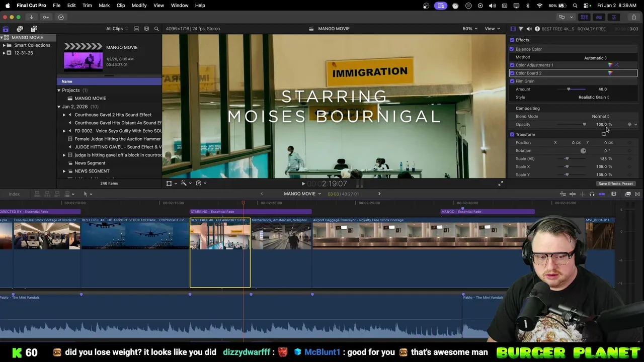Adjust the Opacity slider handle
This screenshot has width=644, height=362.
(584, 124)
